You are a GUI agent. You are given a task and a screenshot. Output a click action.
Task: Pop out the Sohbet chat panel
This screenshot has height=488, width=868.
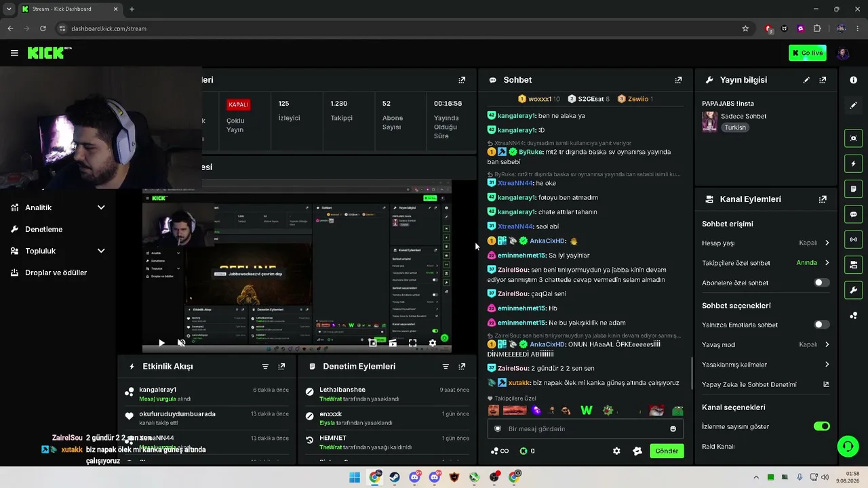click(678, 80)
